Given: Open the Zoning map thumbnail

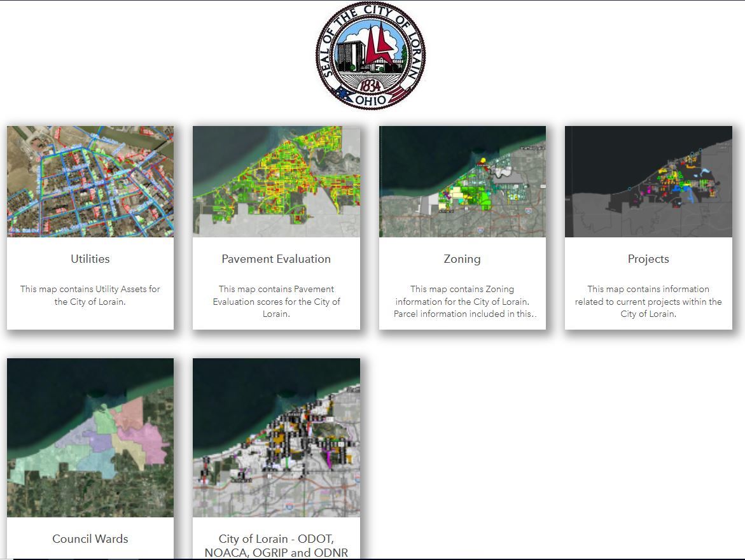Looking at the screenshot, I should (x=463, y=181).
